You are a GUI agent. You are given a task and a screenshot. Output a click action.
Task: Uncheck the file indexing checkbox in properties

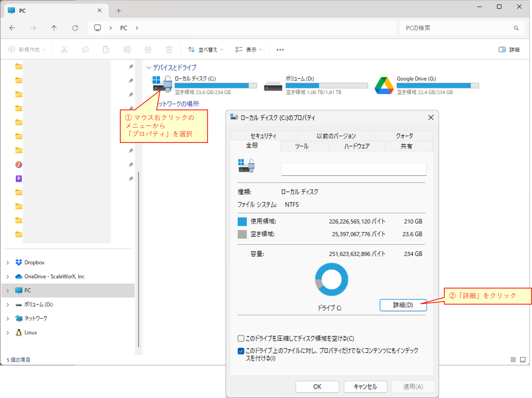pos(241,351)
